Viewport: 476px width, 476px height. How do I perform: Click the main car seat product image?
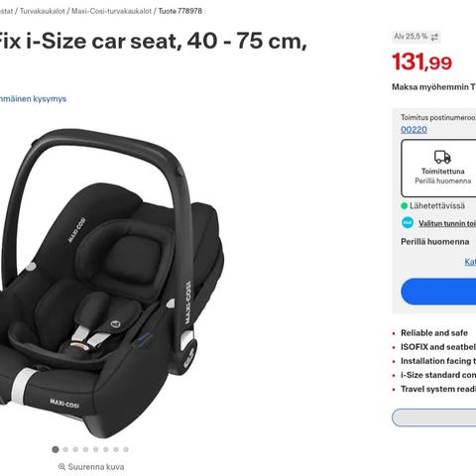(111, 283)
